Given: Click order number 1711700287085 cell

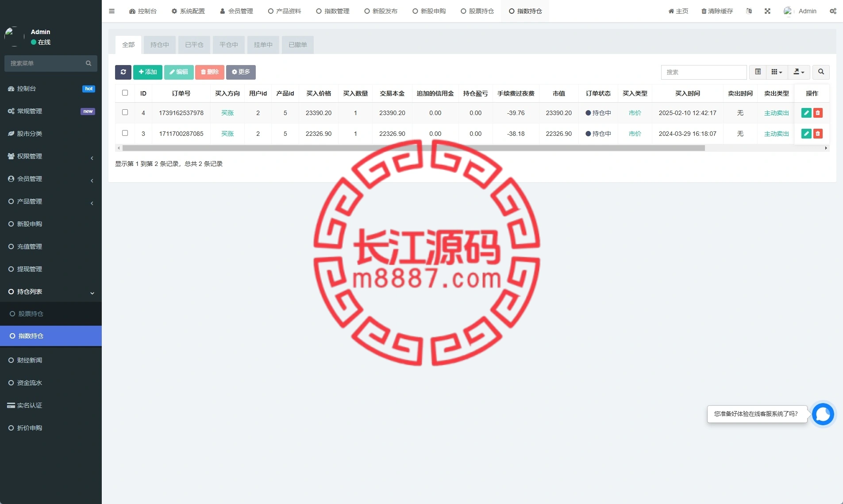Looking at the screenshot, I should pyautogui.click(x=181, y=134).
